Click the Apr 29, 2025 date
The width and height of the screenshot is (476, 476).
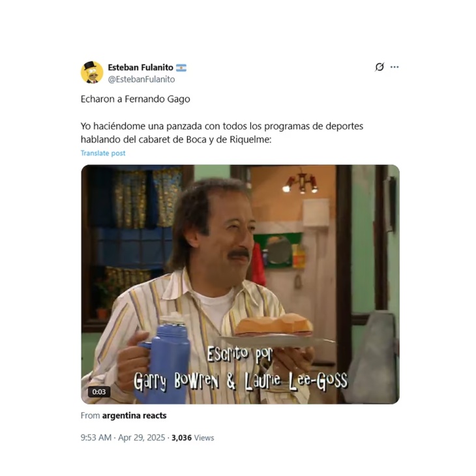pyautogui.click(x=141, y=438)
